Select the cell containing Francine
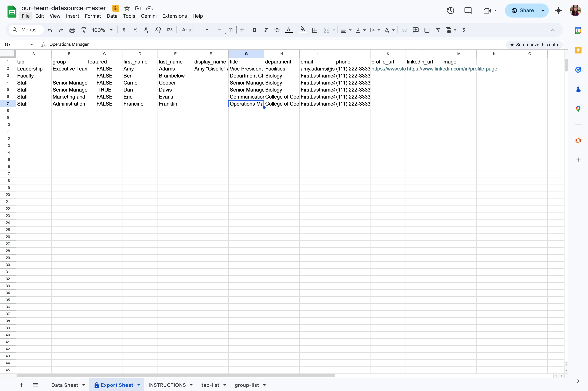 140,104
